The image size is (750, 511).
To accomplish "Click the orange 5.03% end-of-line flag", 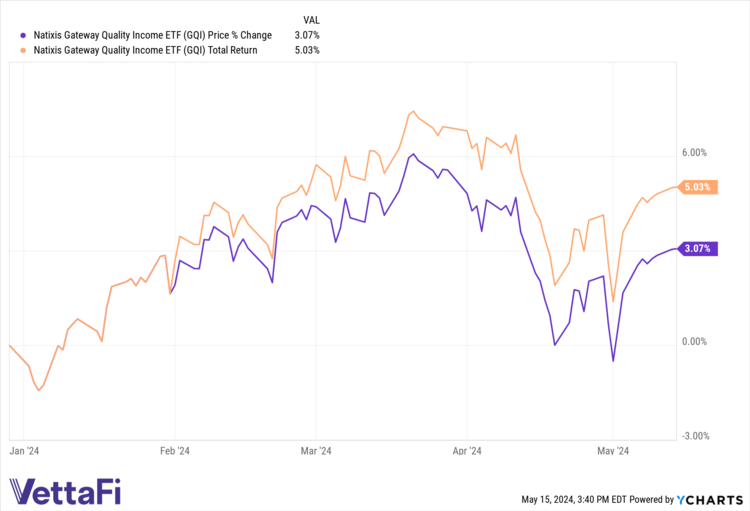I will click(697, 187).
